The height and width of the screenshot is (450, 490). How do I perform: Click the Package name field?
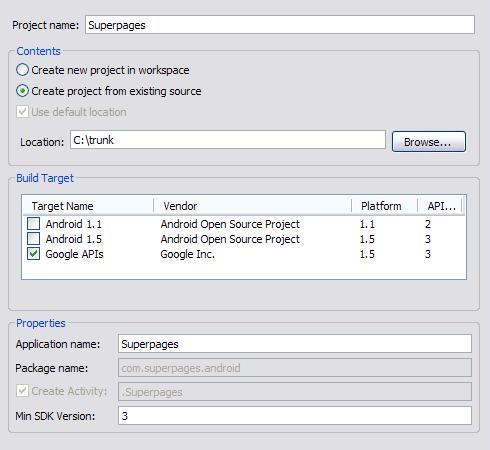pyautogui.click(x=295, y=368)
